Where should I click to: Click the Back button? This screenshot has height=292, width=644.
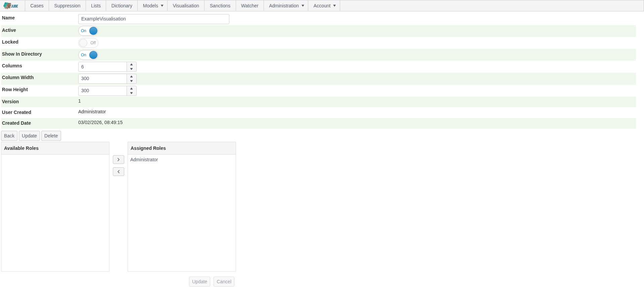[9, 136]
